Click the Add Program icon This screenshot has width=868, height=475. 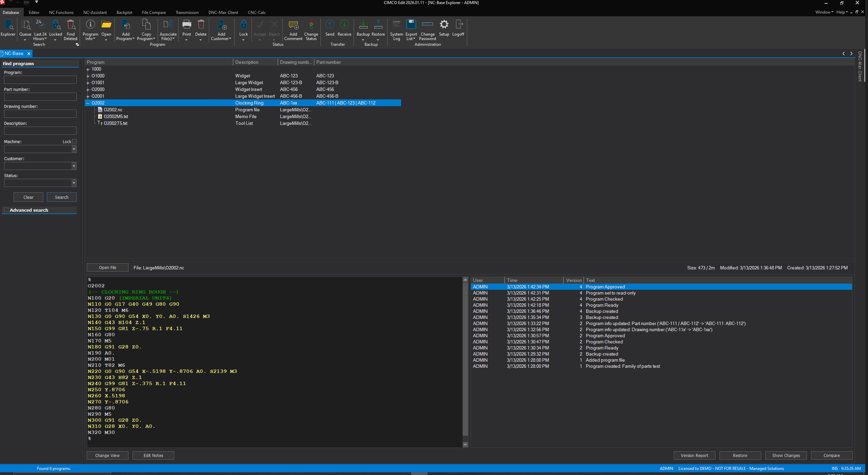click(x=125, y=24)
